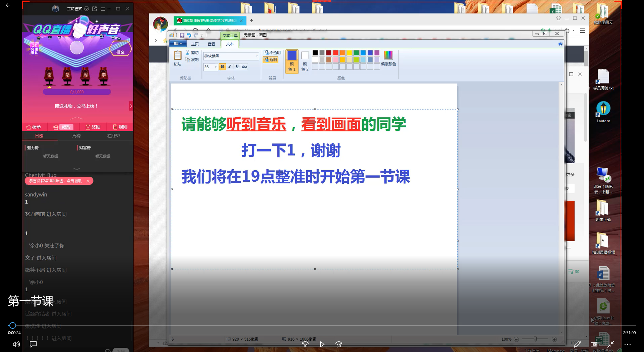Click the Paint save icon

pos(182,35)
